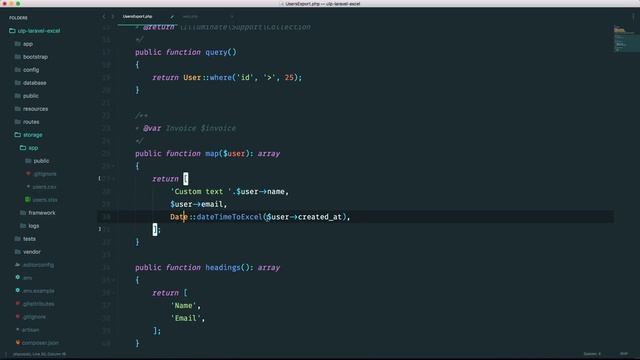
Task: Open the Spaces indentation setting in status bar
Action: pos(592,354)
